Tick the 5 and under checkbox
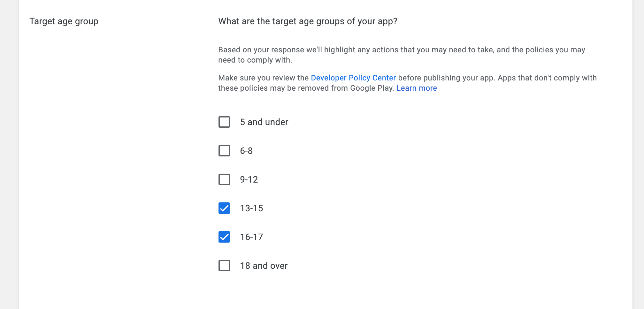The height and width of the screenshot is (309, 644). [x=224, y=122]
